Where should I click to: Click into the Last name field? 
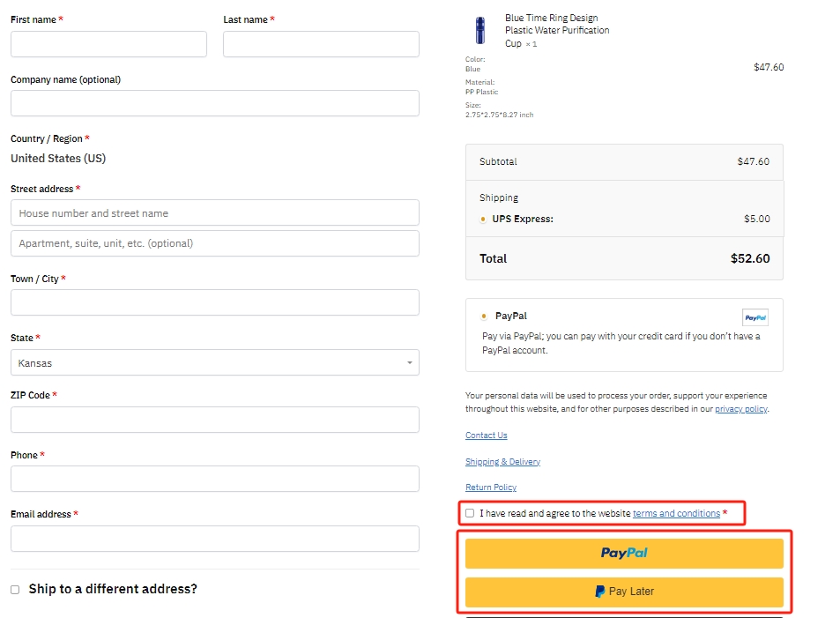click(321, 44)
